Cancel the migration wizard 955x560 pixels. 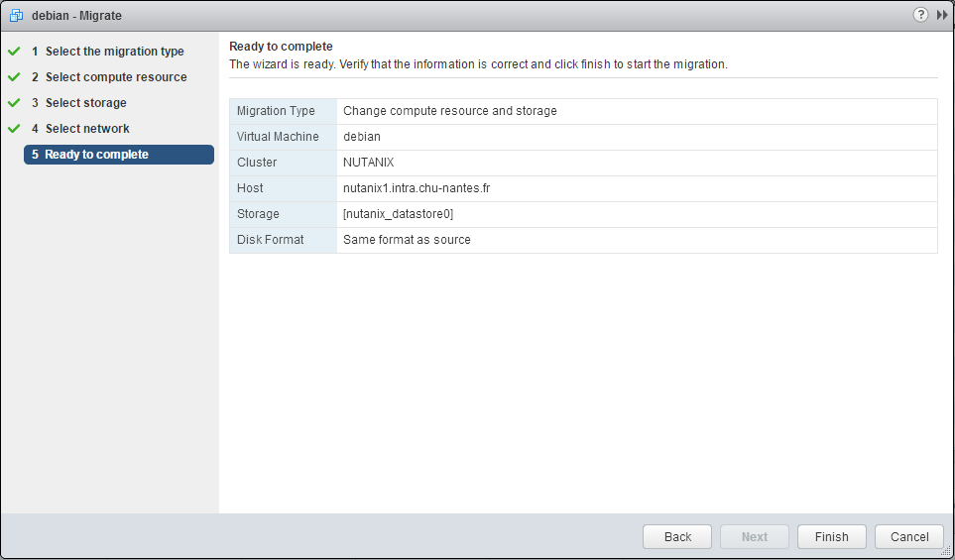[x=909, y=537]
